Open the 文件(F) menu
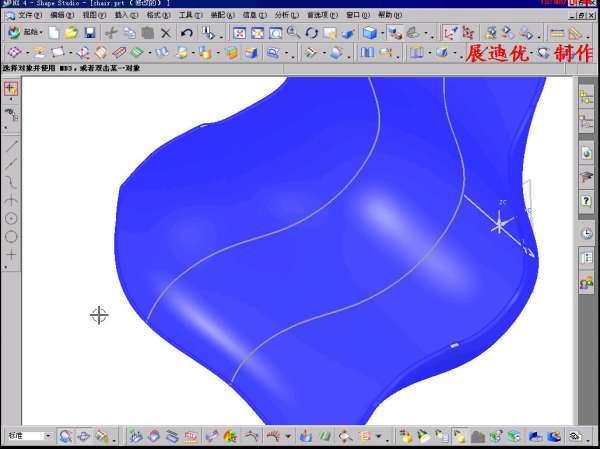 (x=29, y=15)
